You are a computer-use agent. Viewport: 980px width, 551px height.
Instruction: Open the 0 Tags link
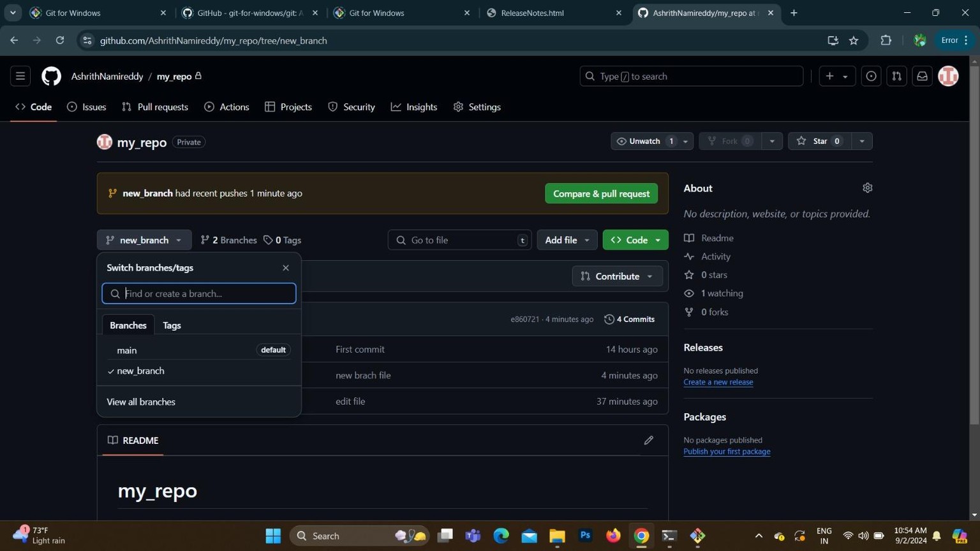click(282, 240)
